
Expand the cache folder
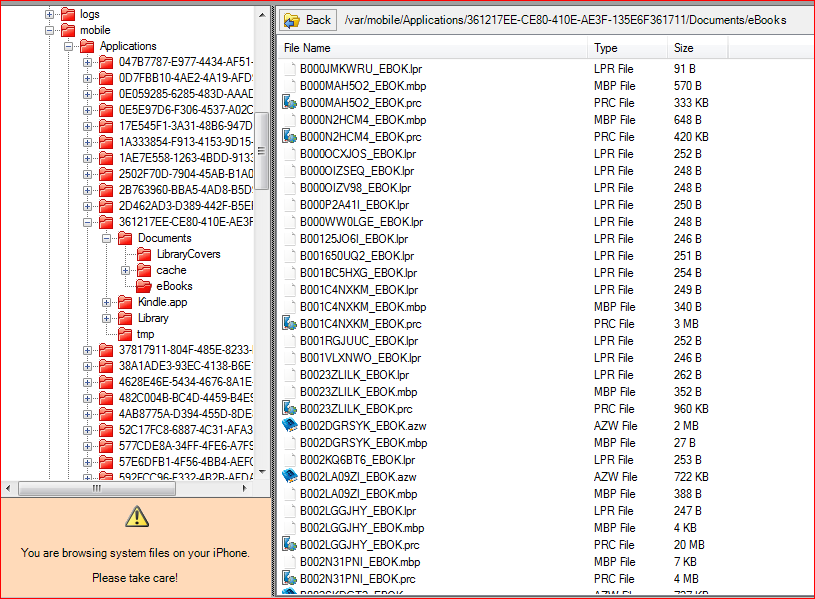tap(125, 270)
